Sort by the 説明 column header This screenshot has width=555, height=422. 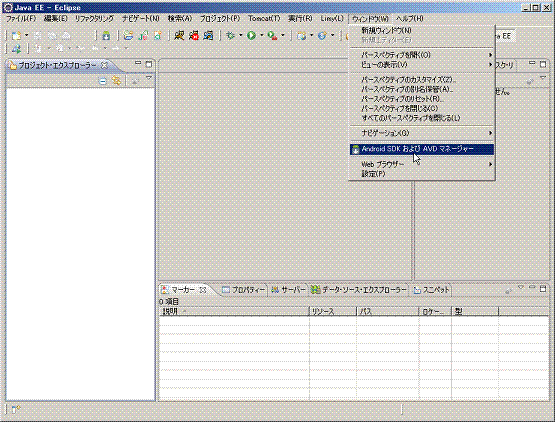click(234, 312)
